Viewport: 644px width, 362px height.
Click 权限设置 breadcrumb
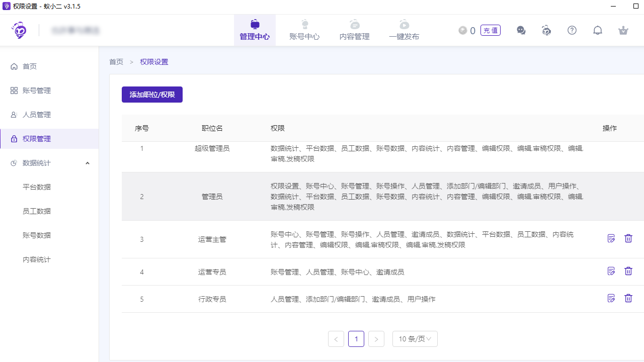tap(154, 62)
